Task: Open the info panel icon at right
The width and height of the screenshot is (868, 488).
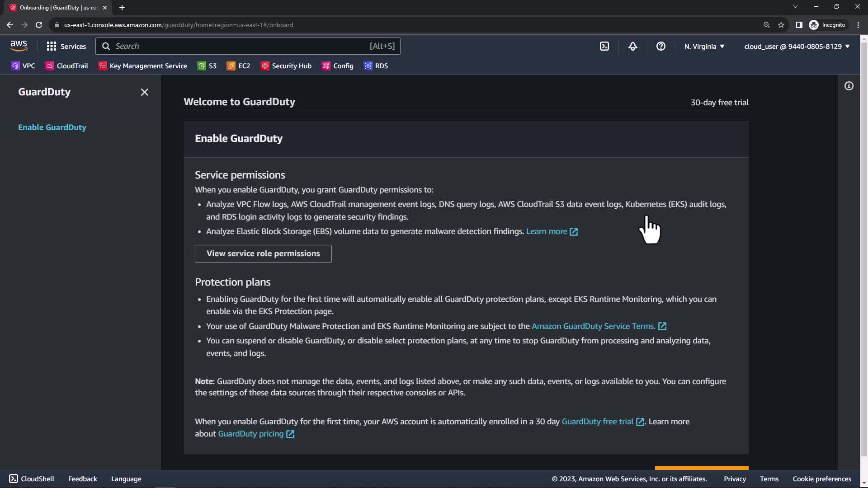Action: (849, 86)
